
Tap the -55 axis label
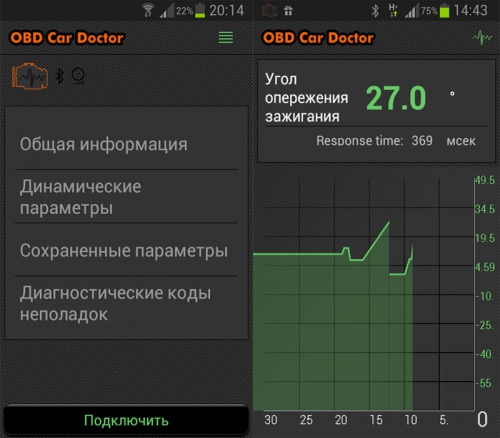point(485,383)
